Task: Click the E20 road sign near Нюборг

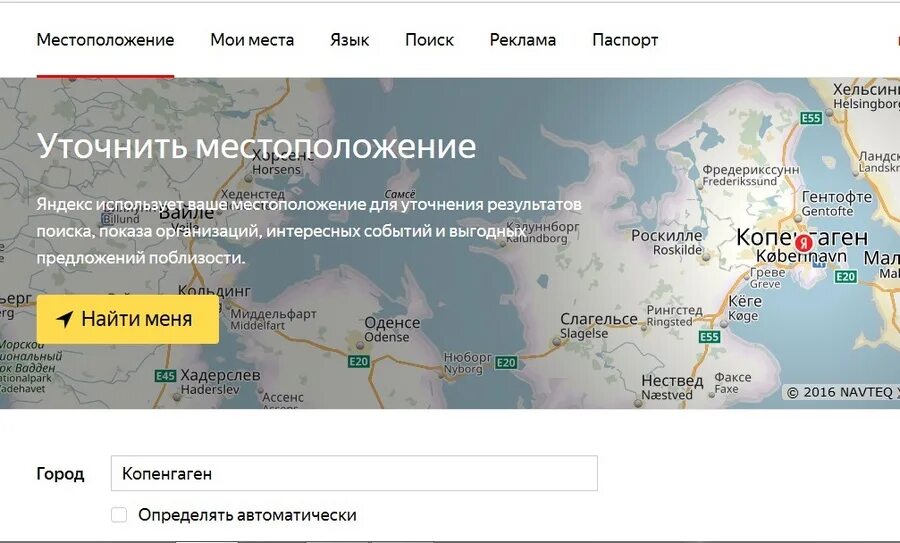Action: pos(506,362)
